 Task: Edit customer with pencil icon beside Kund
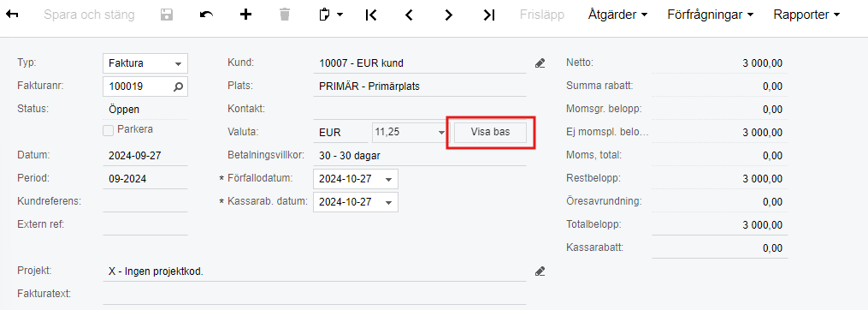pos(540,63)
